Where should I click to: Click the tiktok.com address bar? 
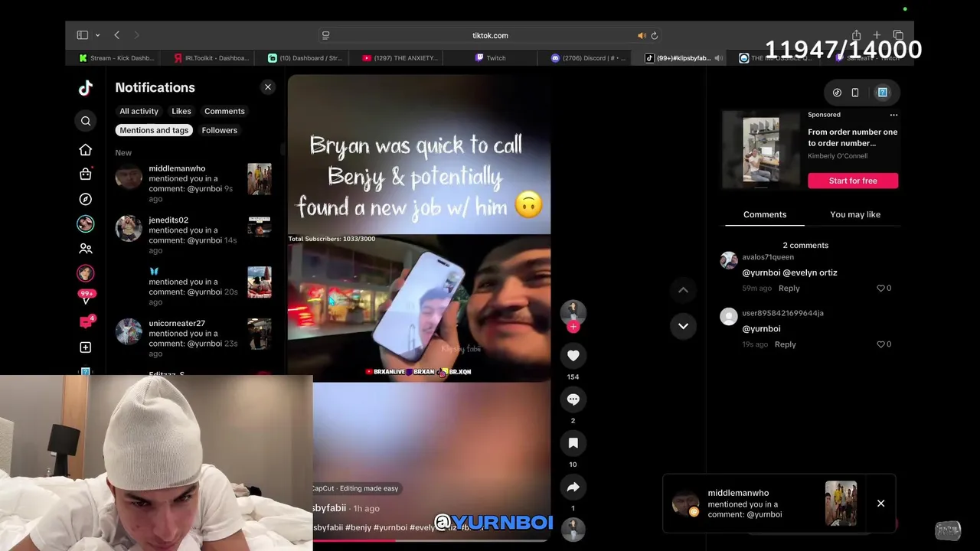(490, 35)
